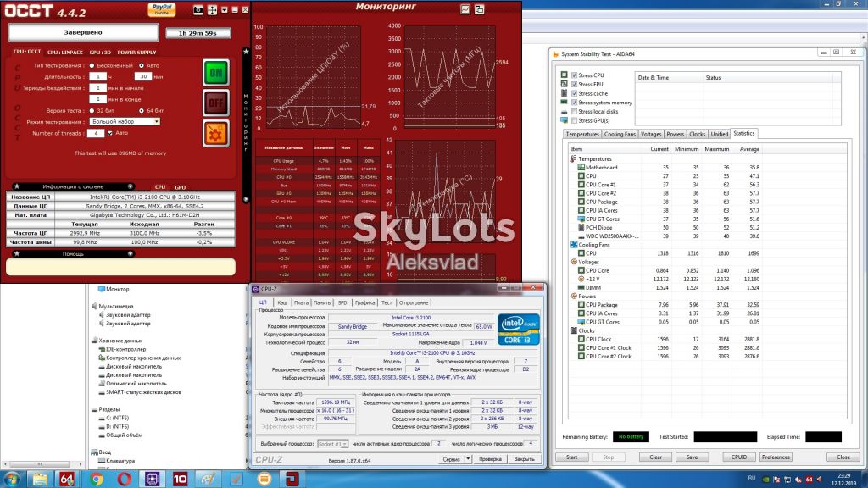This screenshot has height=488, width=868.
Task: Select the 32 бит test version radio
Action: pos(92,111)
